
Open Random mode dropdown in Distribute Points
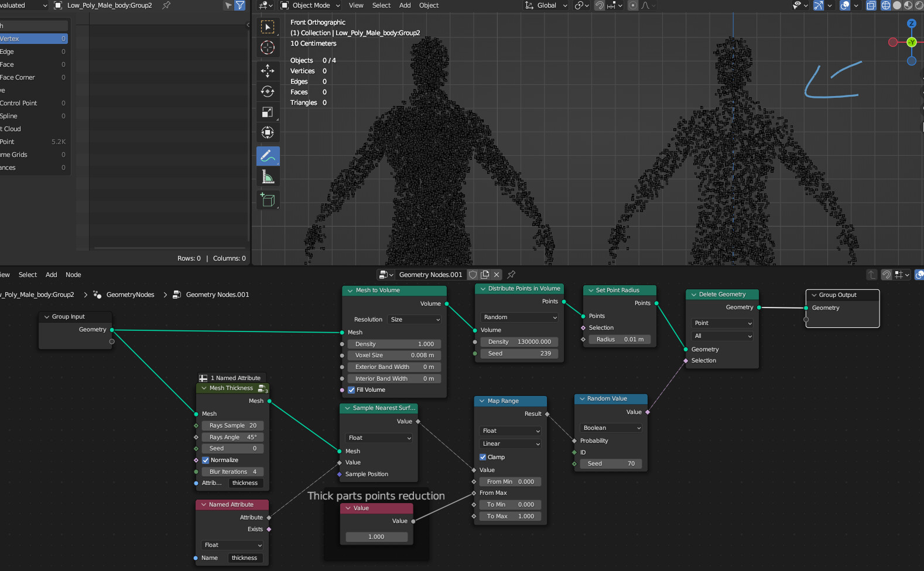coord(519,317)
